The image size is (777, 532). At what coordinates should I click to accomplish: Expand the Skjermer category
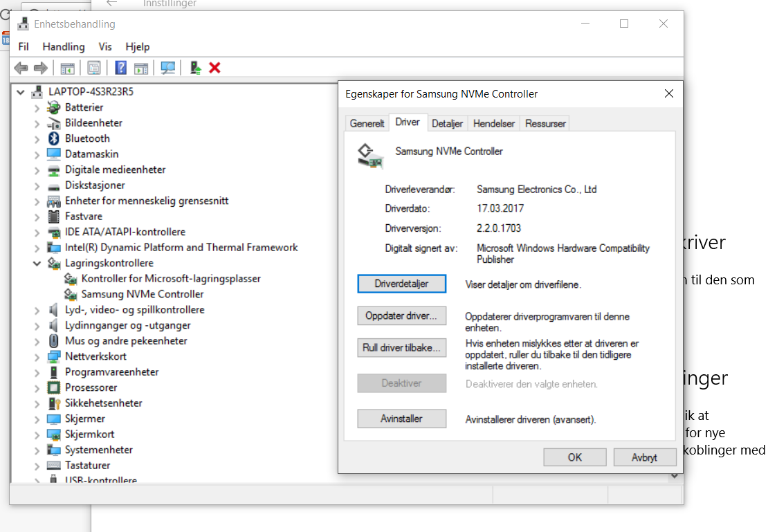pos(37,419)
